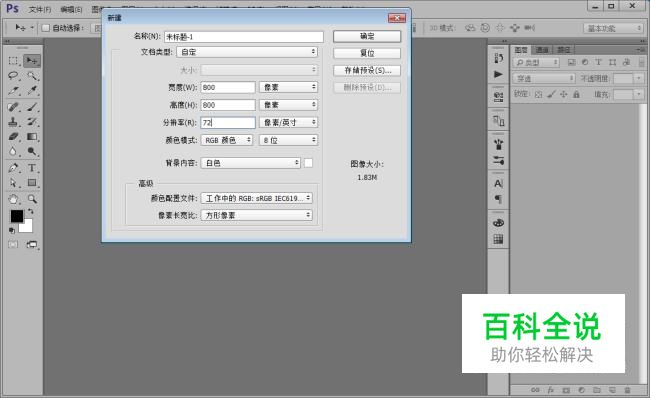
Task: Toggle the 自动选择 checkbox
Action: [x=46, y=28]
